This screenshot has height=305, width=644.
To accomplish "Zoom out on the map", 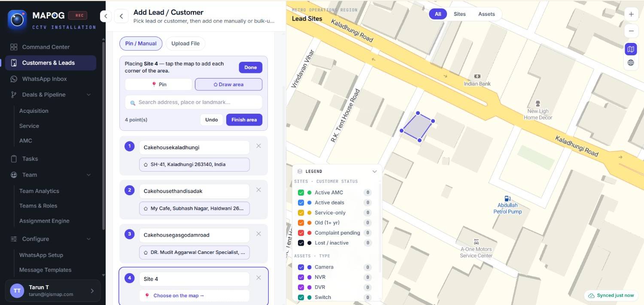I will [x=631, y=31].
